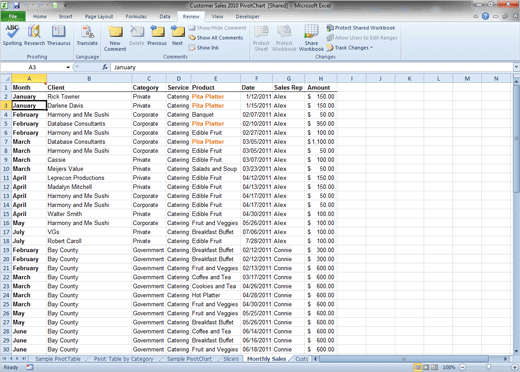Switch to Page Layout view icon
Viewport: 520px width, 372px height.
click(426, 367)
